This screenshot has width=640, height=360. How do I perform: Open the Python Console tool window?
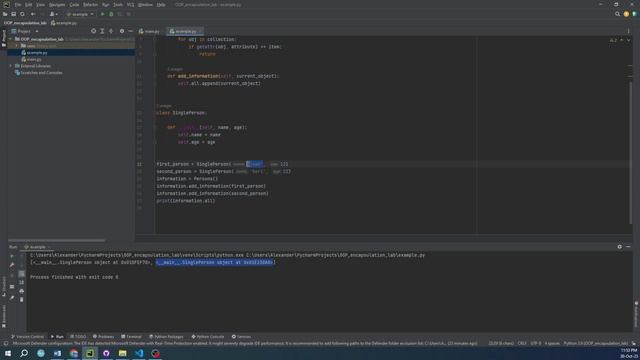click(x=208, y=337)
